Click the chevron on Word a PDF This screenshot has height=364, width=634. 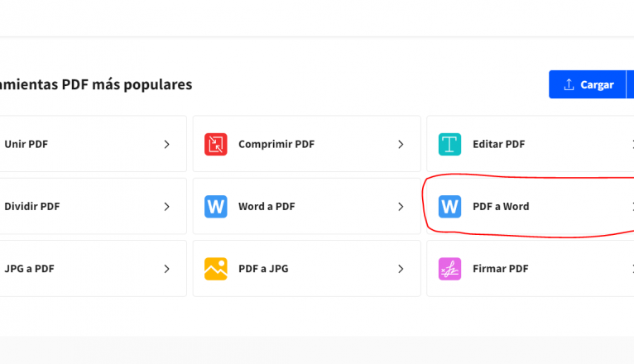(401, 206)
